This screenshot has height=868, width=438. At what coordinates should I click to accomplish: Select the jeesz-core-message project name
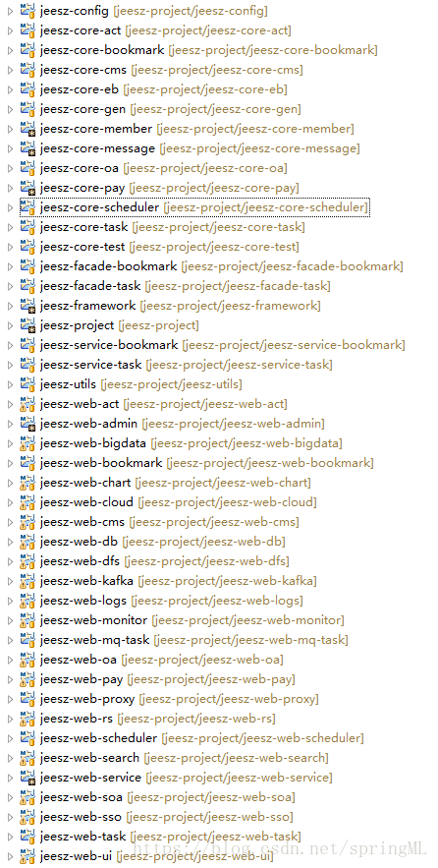click(x=98, y=148)
